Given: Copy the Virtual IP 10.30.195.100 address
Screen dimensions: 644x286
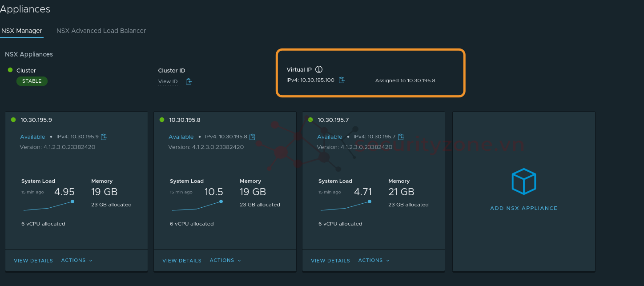Looking at the screenshot, I should coord(342,80).
